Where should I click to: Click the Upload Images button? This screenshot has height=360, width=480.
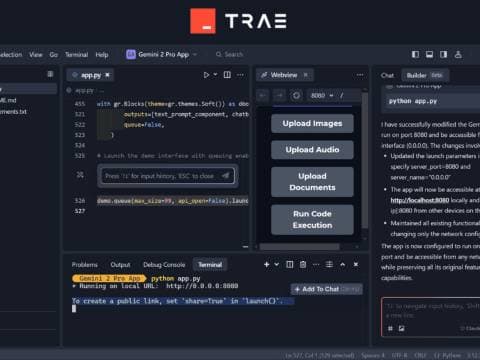312,123
